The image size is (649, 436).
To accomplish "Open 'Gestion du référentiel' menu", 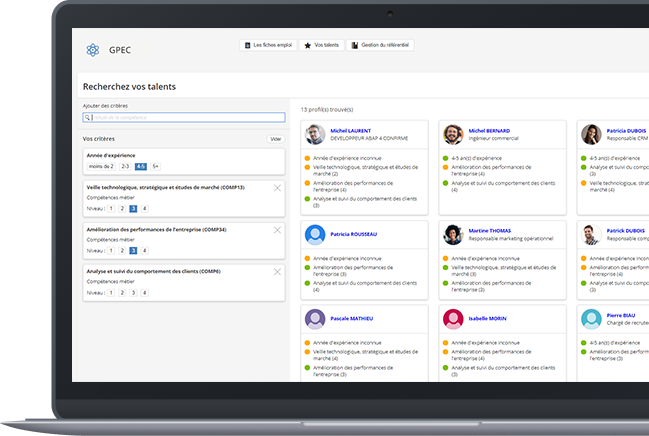I will coord(379,45).
